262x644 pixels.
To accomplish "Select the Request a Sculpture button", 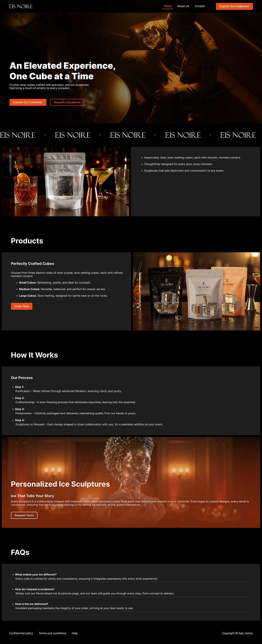I will tap(67, 102).
